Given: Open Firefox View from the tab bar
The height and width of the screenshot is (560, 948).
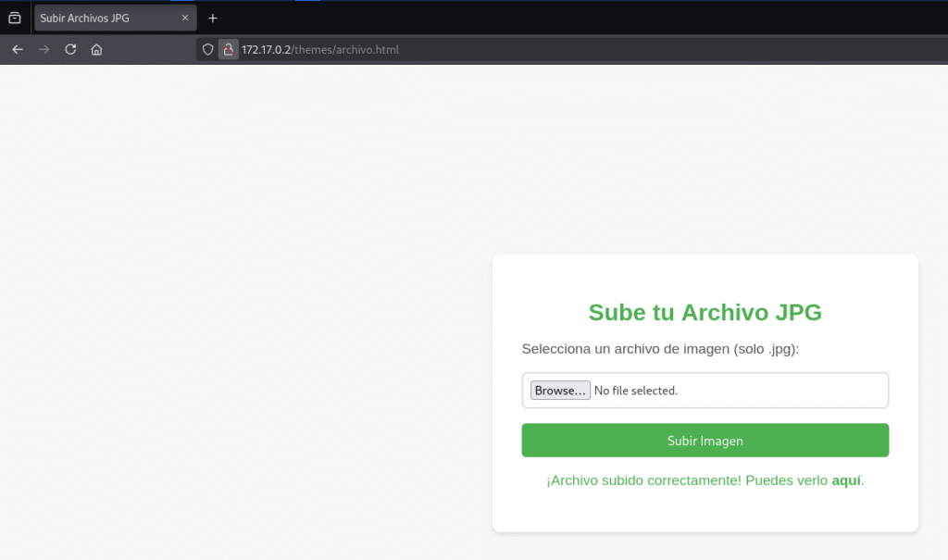Looking at the screenshot, I should [x=15, y=19].
